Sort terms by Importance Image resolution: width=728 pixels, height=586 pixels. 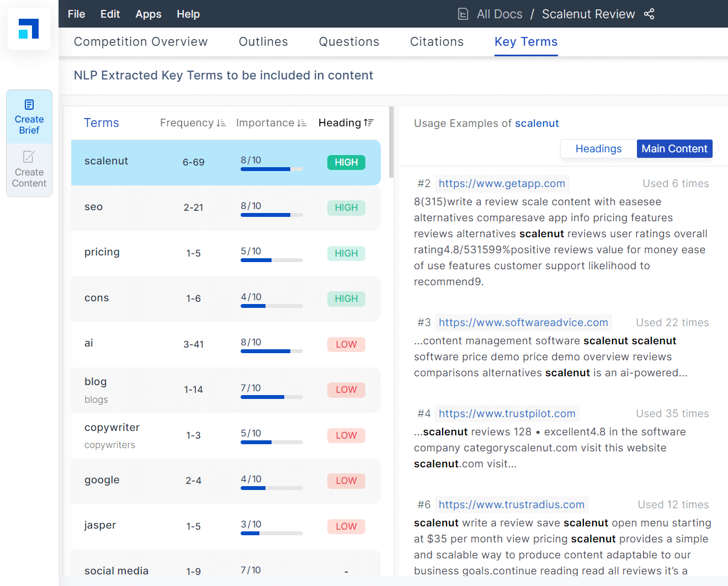point(271,123)
